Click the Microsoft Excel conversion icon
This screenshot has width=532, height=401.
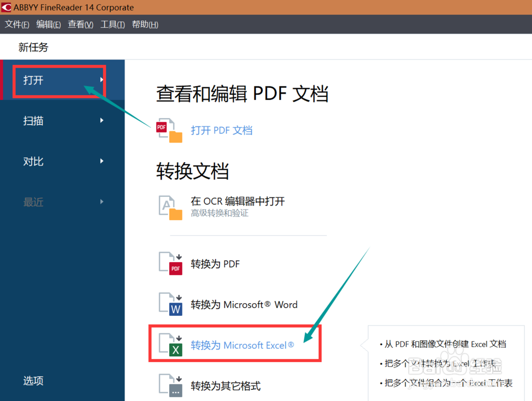point(170,345)
